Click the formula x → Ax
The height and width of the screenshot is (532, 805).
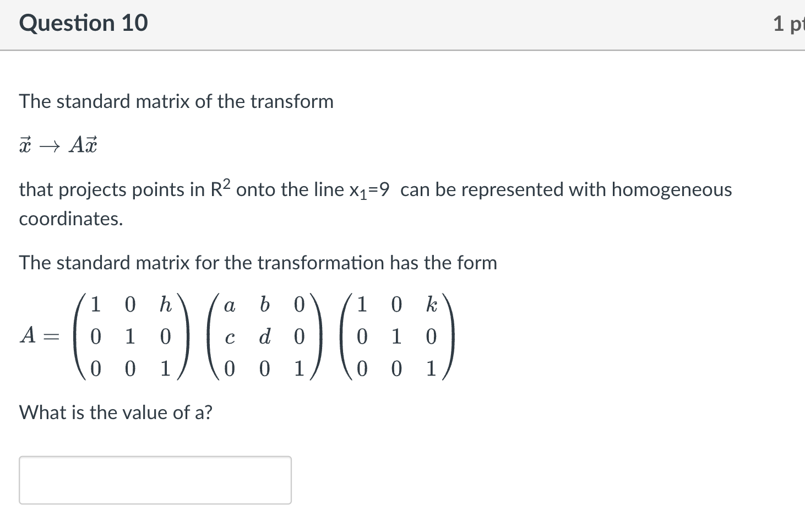coord(58,144)
